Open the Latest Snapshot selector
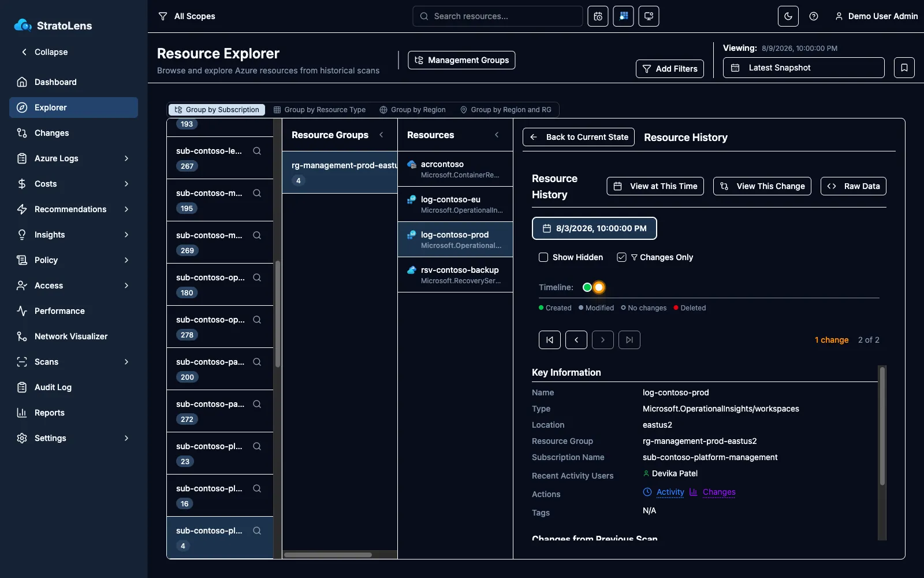The height and width of the screenshot is (578, 924). coord(803,68)
